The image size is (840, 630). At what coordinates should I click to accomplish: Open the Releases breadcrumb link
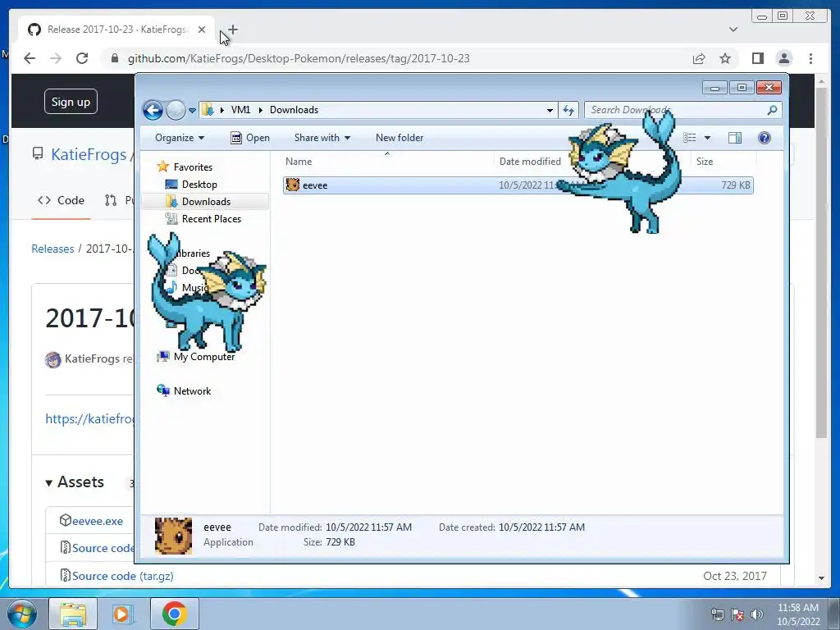point(52,249)
